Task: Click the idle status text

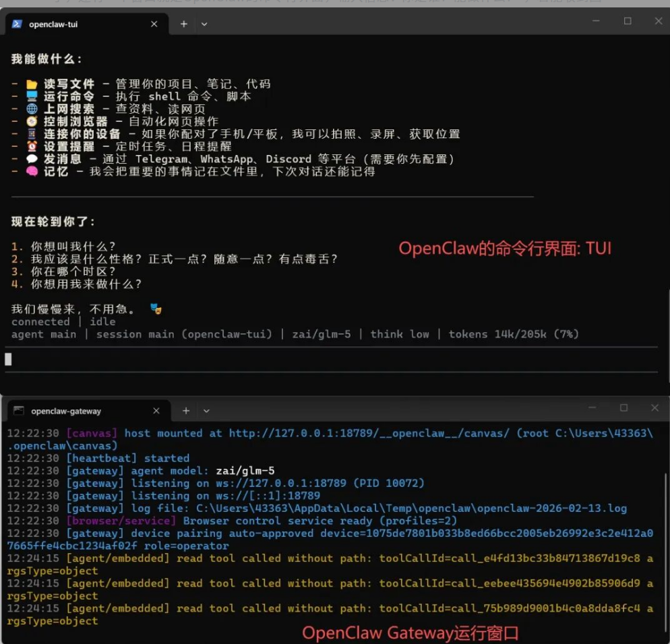Action: 102,321
